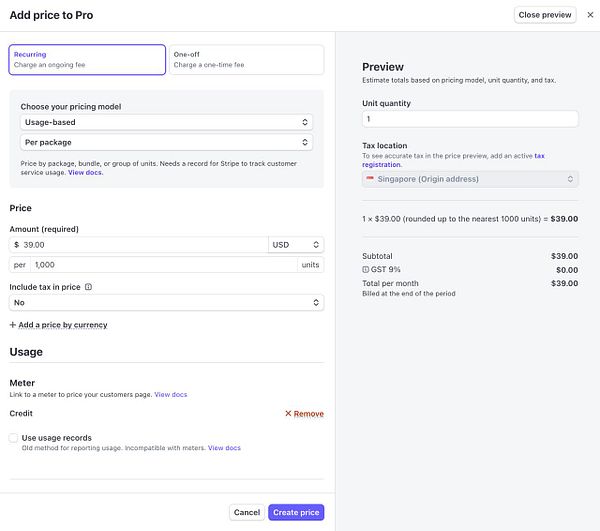The image size is (600, 531).
Task: Click the Close preview button
Action: pyautogui.click(x=545, y=15)
